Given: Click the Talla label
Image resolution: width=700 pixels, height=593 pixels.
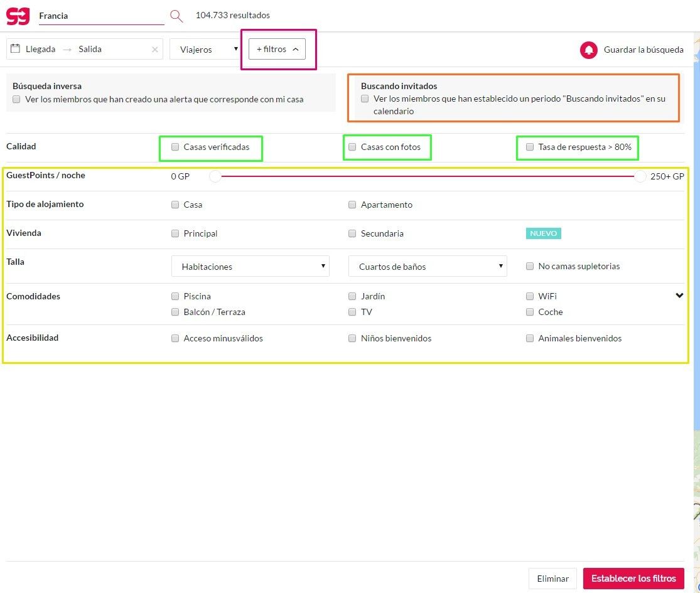Looking at the screenshot, I should (x=15, y=262).
